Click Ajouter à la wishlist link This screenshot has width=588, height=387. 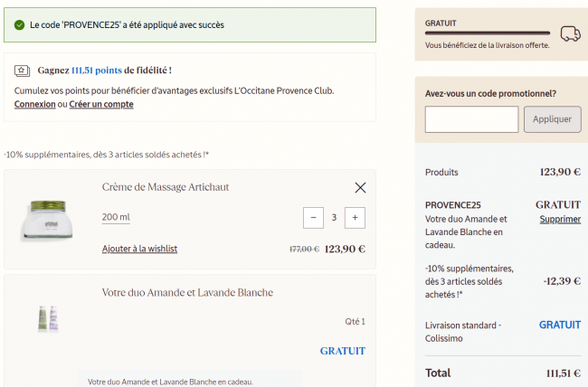point(139,249)
